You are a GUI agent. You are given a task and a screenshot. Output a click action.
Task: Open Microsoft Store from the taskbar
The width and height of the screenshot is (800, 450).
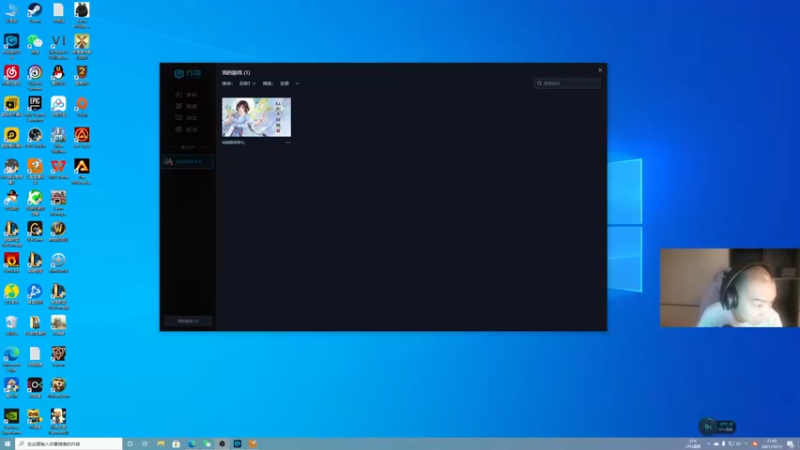[x=176, y=444]
